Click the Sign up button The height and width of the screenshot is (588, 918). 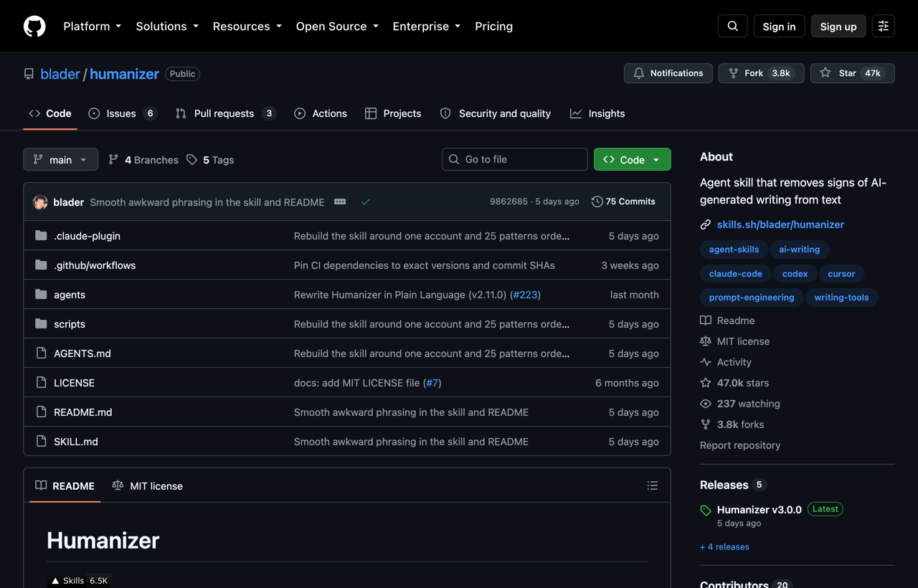(x=838, y=27)
